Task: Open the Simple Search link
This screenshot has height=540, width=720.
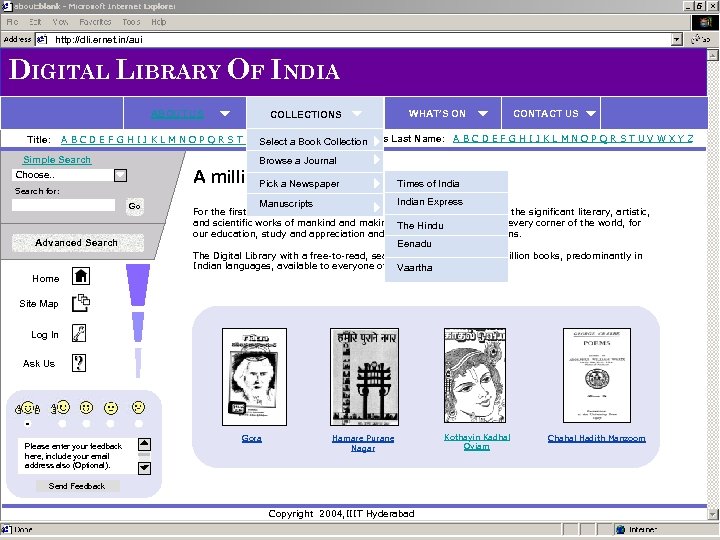Action: [x=57, y=160]
